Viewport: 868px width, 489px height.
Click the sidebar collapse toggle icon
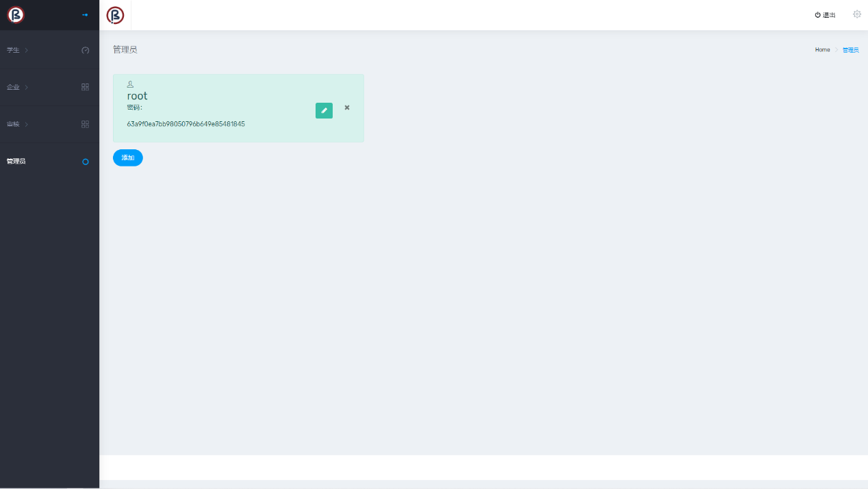click(85, 14)
